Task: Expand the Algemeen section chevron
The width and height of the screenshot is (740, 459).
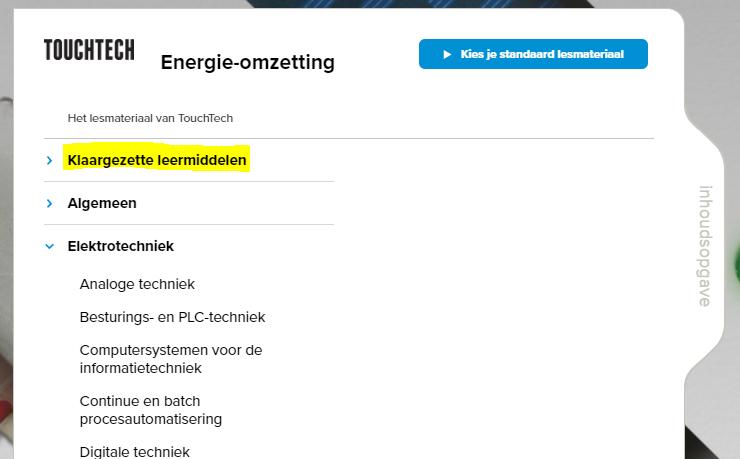Action: pos(50,203)
